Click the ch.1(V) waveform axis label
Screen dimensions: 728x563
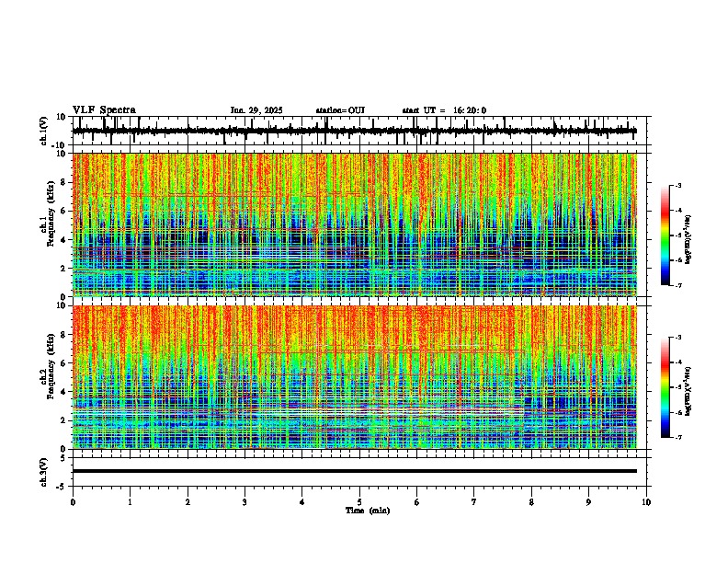point(44,131)
